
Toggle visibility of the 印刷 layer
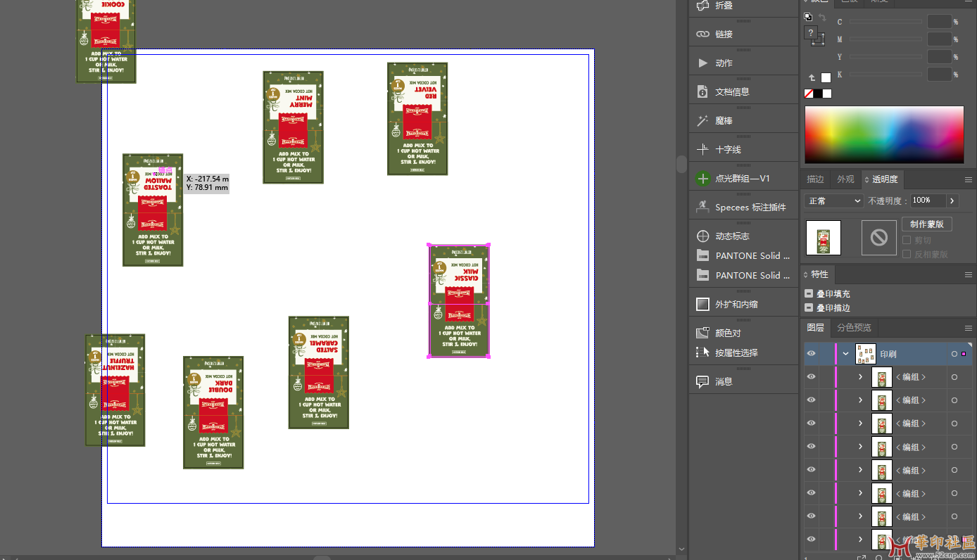click(811, 354)
